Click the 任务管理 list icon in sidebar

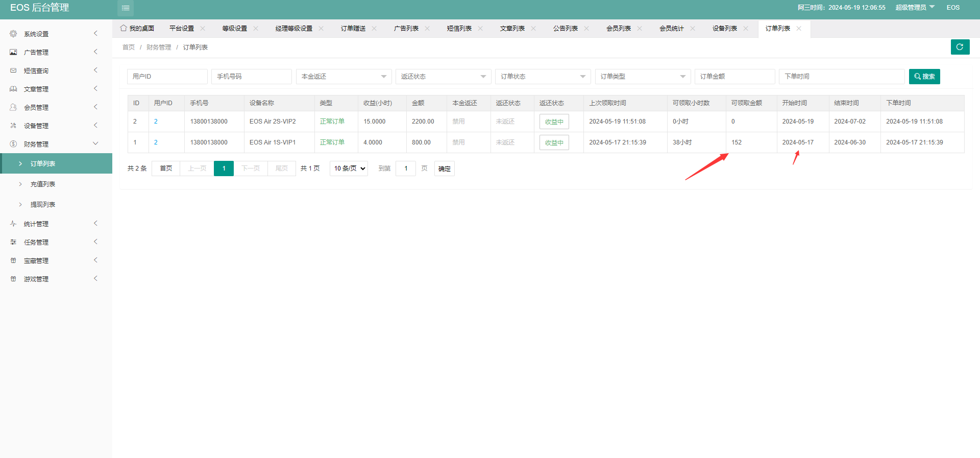point(13,242)
